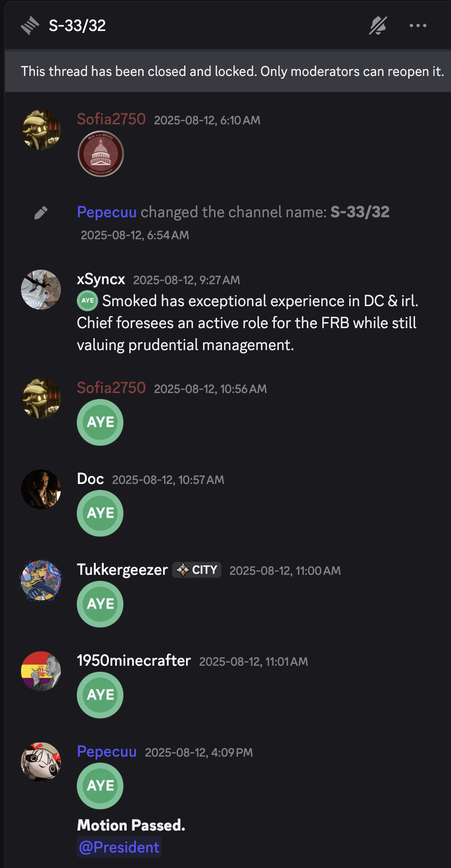Open Tukkergeezer's CITY server tag
The width and height of the screenshot is (451, 868).
[197, 570]
